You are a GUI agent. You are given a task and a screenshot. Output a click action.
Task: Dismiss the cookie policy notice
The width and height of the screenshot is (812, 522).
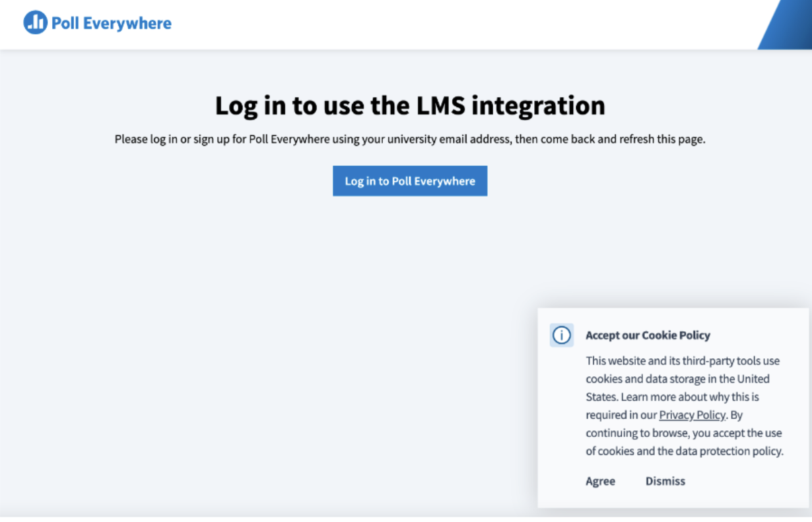point(665,481)
